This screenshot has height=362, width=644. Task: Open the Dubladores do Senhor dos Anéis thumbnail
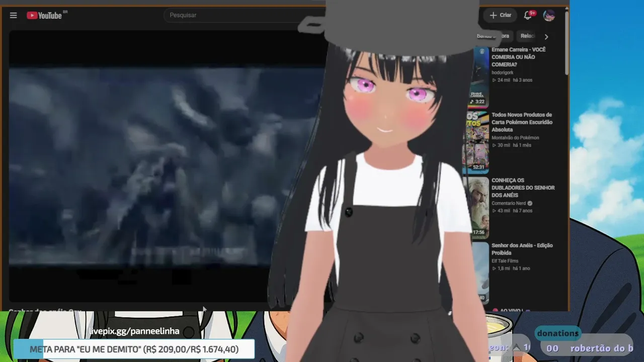pos(479,207)
